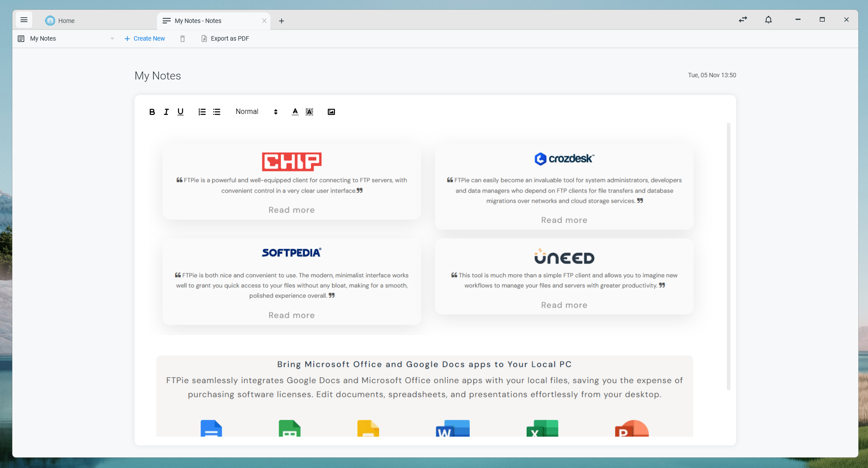Screen dimensions: 868x468
Task: Insert an image into the note
Action: pyautogui.click(x=331, y=112)
